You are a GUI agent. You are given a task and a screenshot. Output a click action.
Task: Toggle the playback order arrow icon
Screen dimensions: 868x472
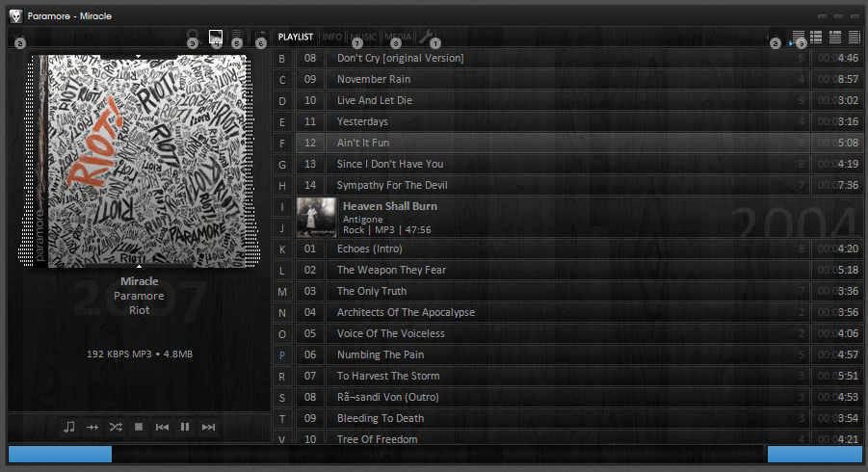click(x=92, y=427)
